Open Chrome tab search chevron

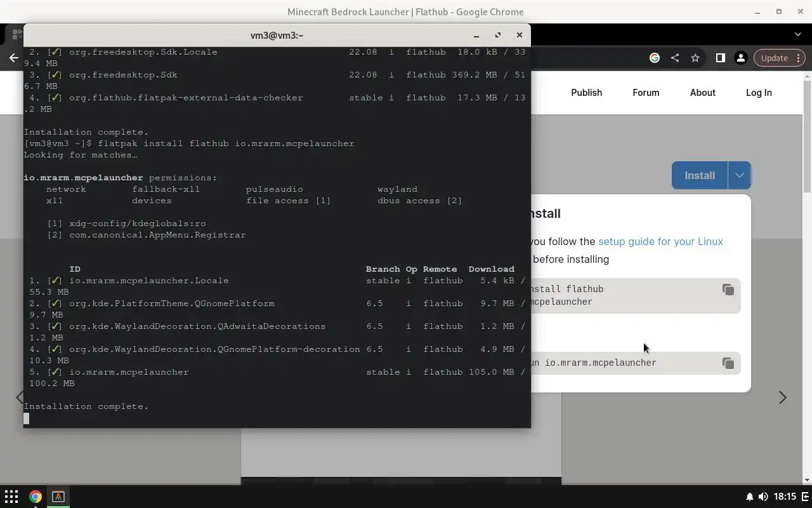click(798, 34)
